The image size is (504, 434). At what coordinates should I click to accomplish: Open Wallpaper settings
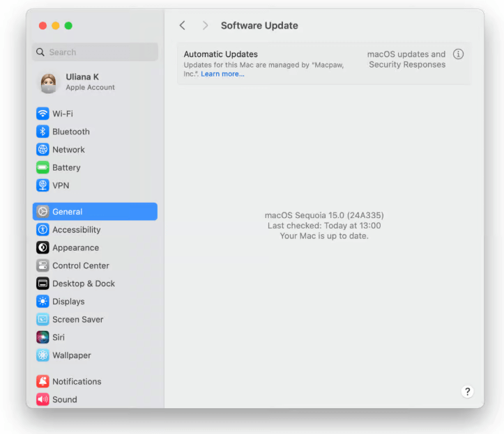click(x=95, y=355)
